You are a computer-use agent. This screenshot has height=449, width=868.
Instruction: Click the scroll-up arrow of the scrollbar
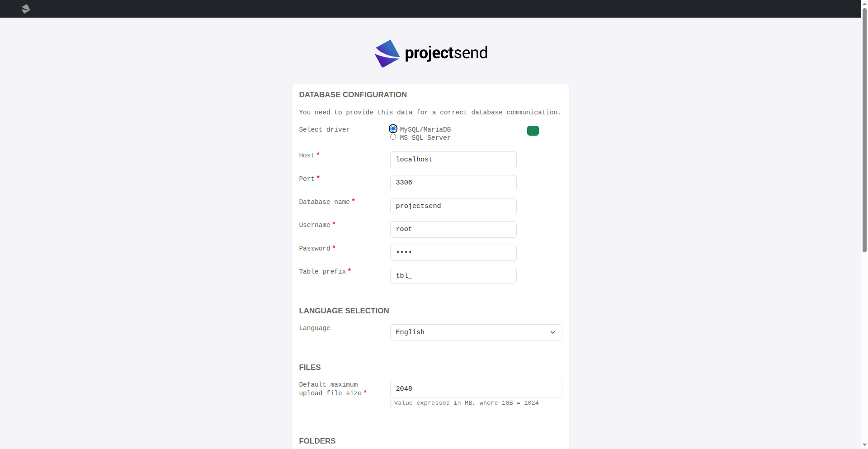click(864, 3)
